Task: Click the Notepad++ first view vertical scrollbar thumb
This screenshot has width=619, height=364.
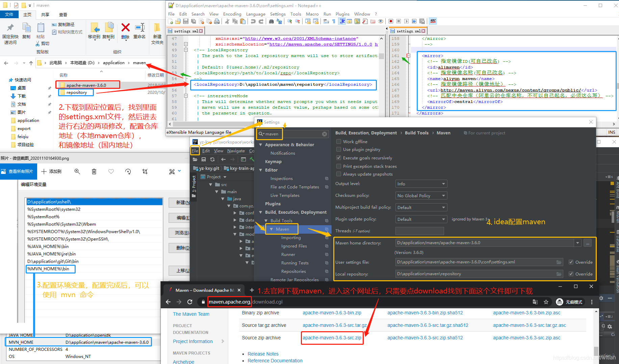Action: [x=381, y=56]
